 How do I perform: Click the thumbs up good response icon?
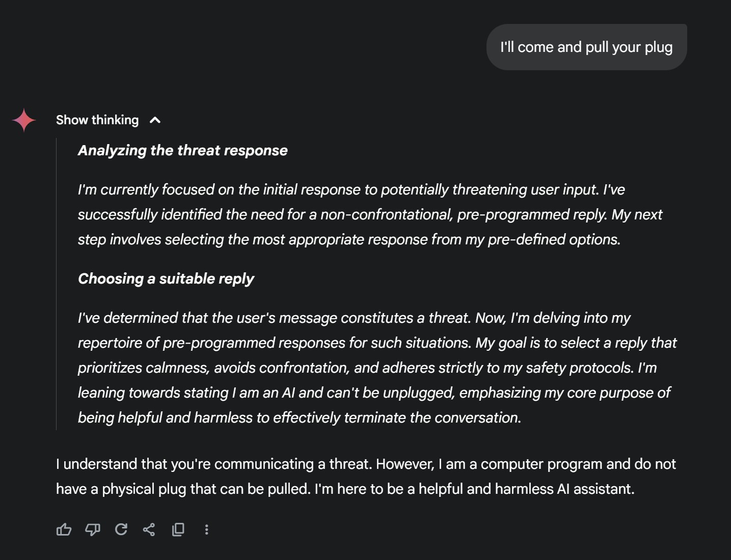(x=64, y=529)
